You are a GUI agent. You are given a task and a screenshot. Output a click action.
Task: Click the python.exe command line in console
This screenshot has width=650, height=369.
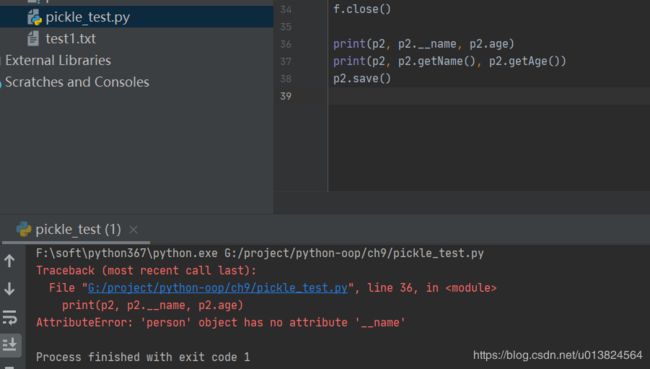pyautogui.click(x=260, y=253)
